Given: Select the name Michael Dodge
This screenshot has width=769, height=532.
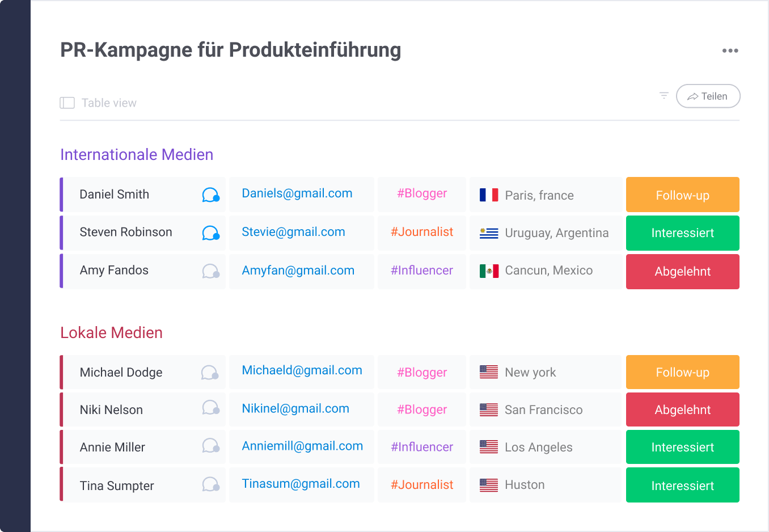Looking at the screenshot, I should 121,373.
